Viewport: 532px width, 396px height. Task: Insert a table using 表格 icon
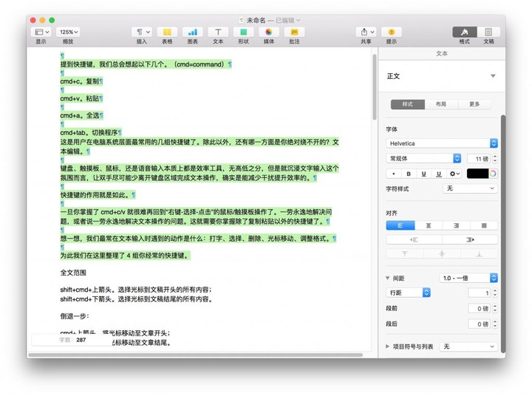click(167, 32)
